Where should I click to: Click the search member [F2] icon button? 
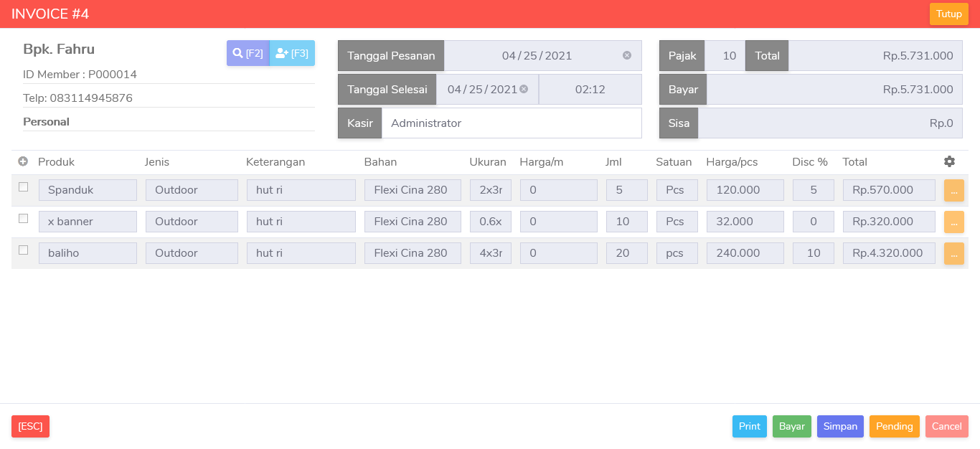tap(248, 53)
